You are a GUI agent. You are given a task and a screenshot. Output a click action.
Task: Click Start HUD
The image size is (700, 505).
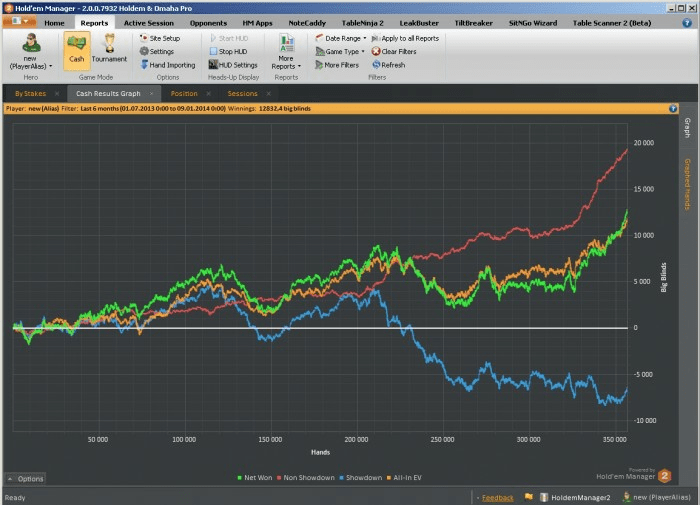[229, 38]
